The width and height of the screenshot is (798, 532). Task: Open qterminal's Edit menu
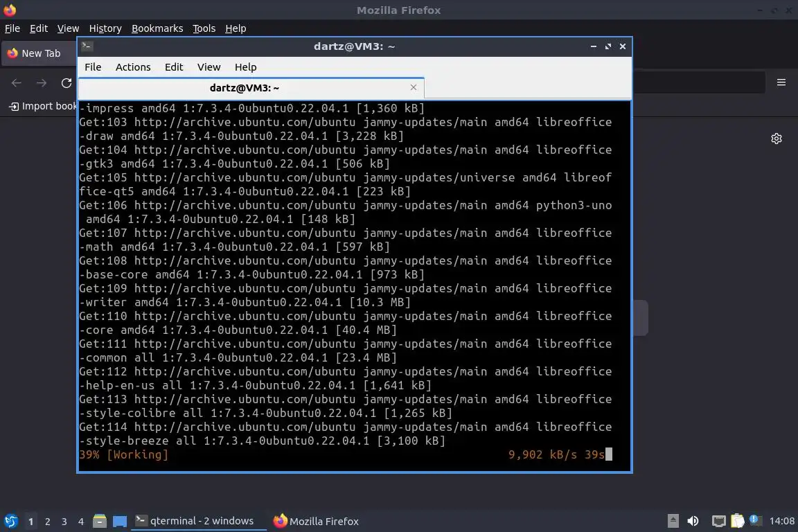point(174,67)
